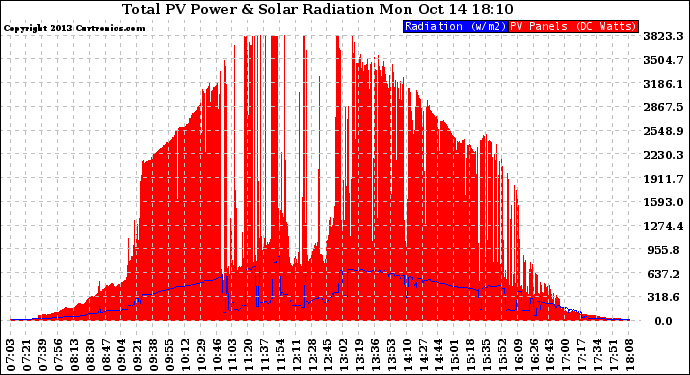Click the x-axis time label 07:03

point(11,355)
